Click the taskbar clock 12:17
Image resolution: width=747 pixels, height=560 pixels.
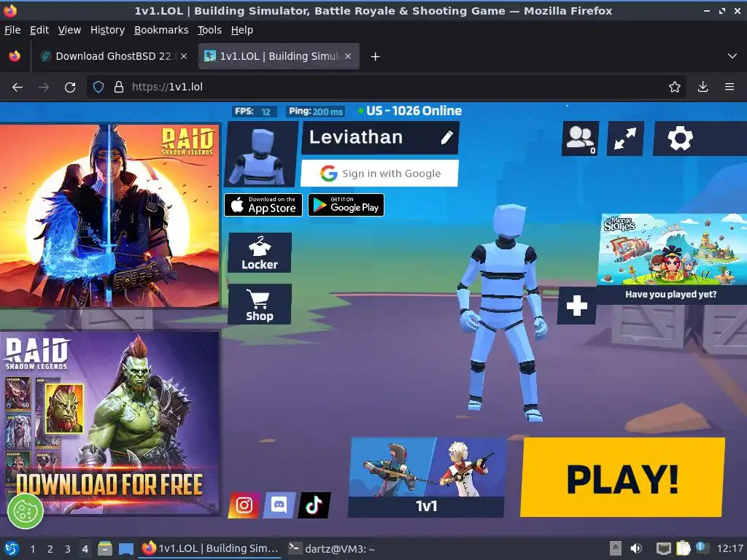729,549
